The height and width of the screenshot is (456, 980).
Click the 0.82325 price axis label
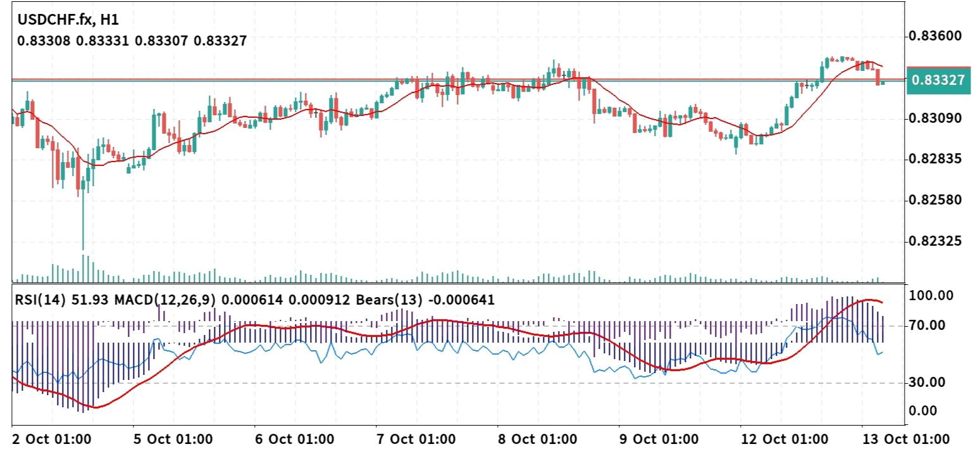pos(935,241)
